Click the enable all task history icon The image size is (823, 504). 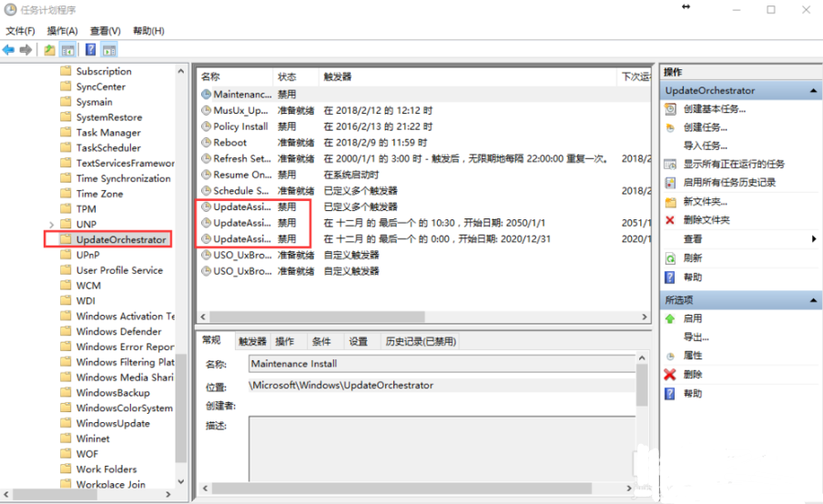pos(670,183)
